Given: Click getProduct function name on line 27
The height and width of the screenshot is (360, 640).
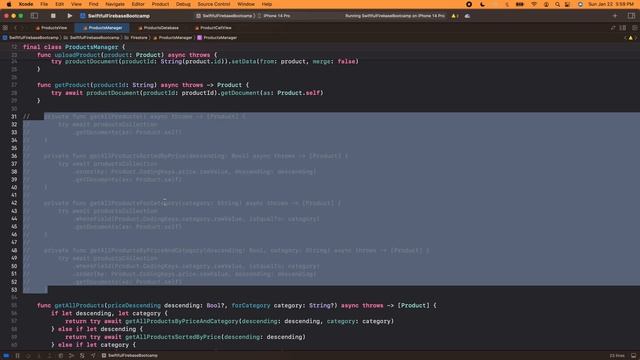Looking at the screenshot, I should pos(72,85).
